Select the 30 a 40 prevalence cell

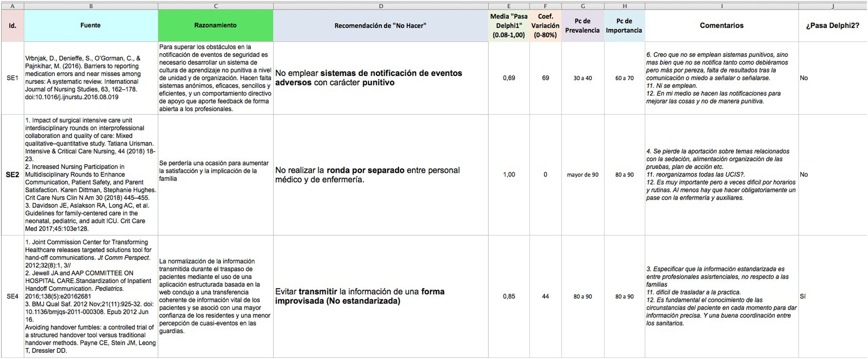[583, 78]
